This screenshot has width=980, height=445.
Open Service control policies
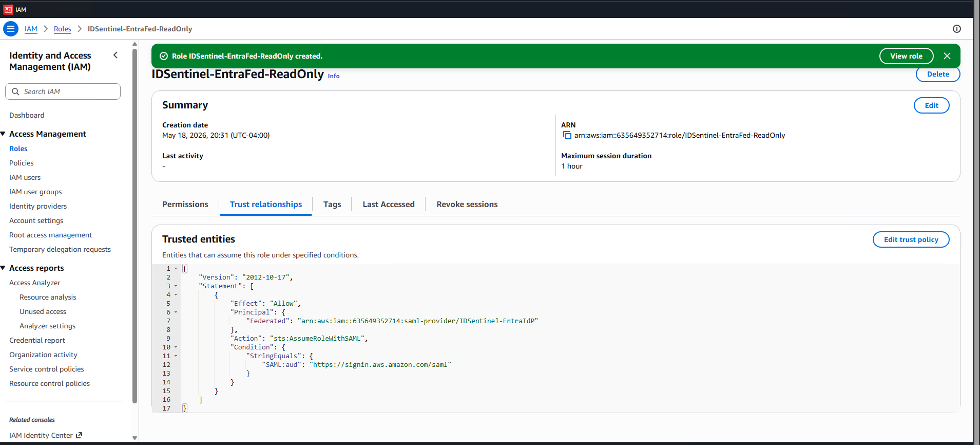pyautogui.click(x=47, y=369)
